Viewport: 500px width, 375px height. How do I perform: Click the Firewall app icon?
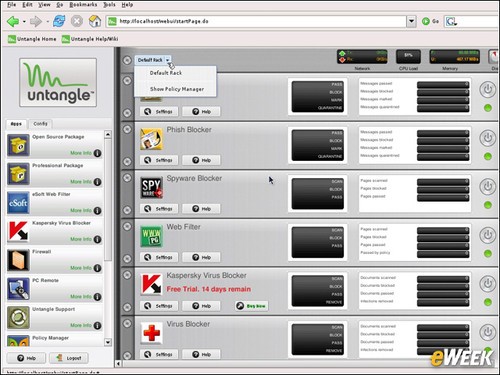(x=18, y=260)
